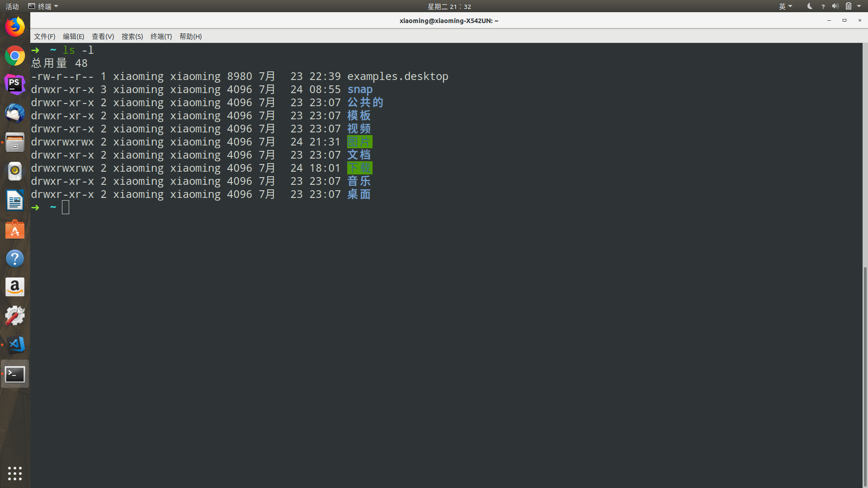This screenshot has width=868, height=488.
Task: Click the volume speaker icon
Action: [835, 6]
